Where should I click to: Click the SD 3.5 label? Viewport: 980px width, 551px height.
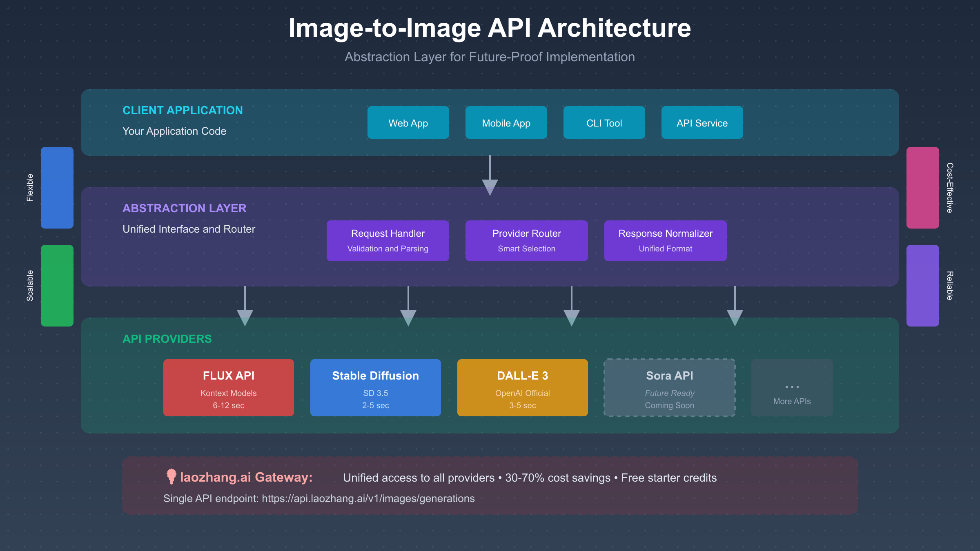(376, 393)
